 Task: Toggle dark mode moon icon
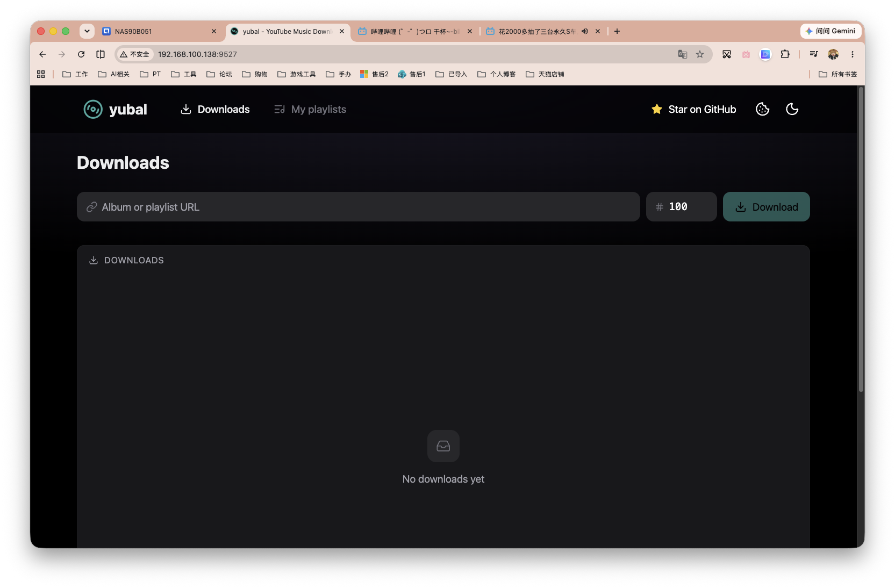click(792, 109)
